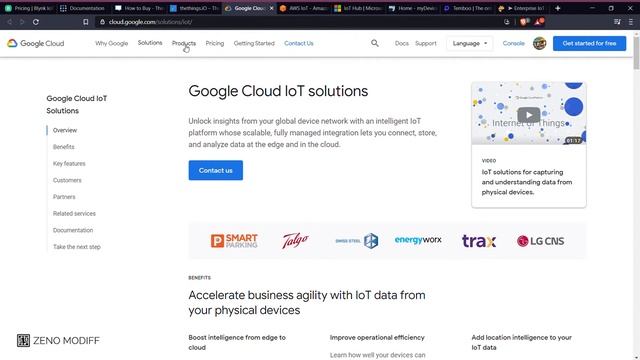Click the blue Contact us button
Viewport: 640px width, 360px height.
point(216,170)
